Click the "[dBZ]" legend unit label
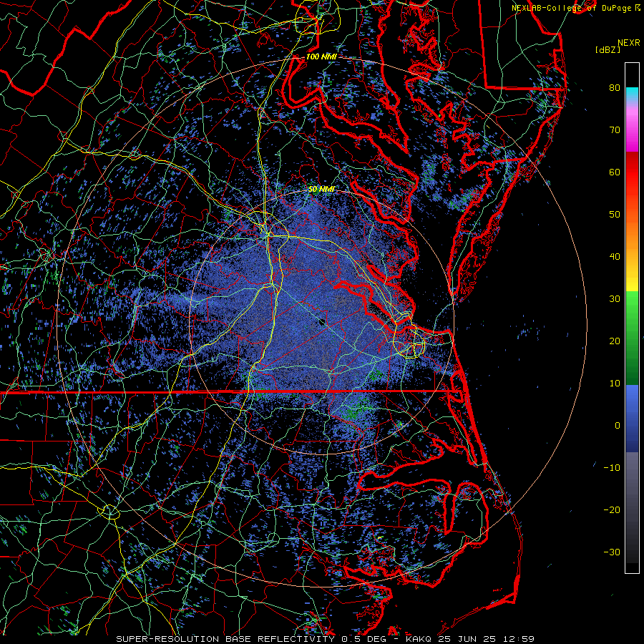The width and height of the screenshot is (644, 644). point(608,50)
